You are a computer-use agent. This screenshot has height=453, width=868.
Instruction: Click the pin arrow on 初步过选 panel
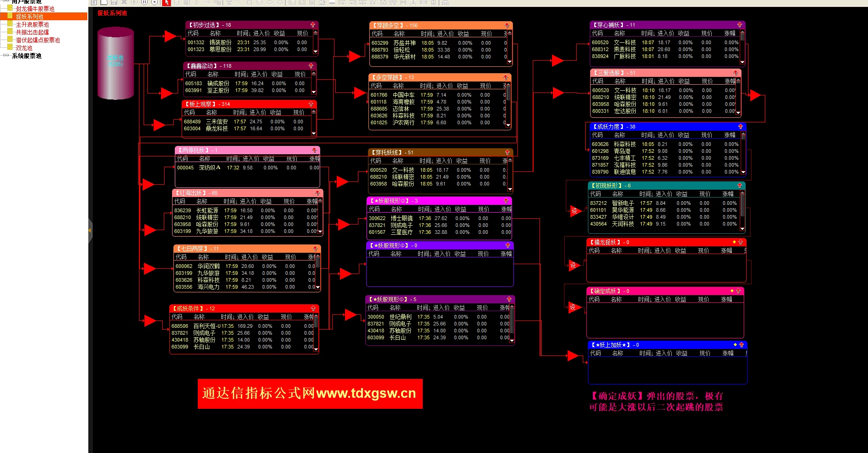[313, 25]
